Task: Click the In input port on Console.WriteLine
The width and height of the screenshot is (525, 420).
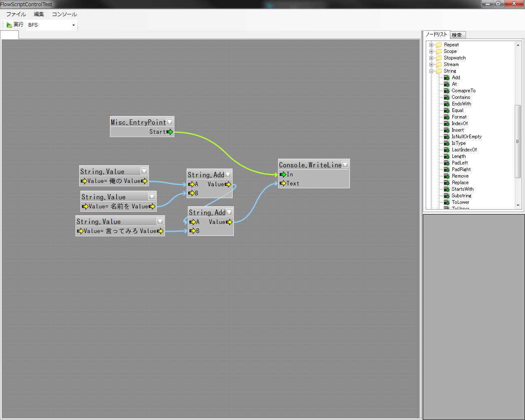Action: (283, 174)
